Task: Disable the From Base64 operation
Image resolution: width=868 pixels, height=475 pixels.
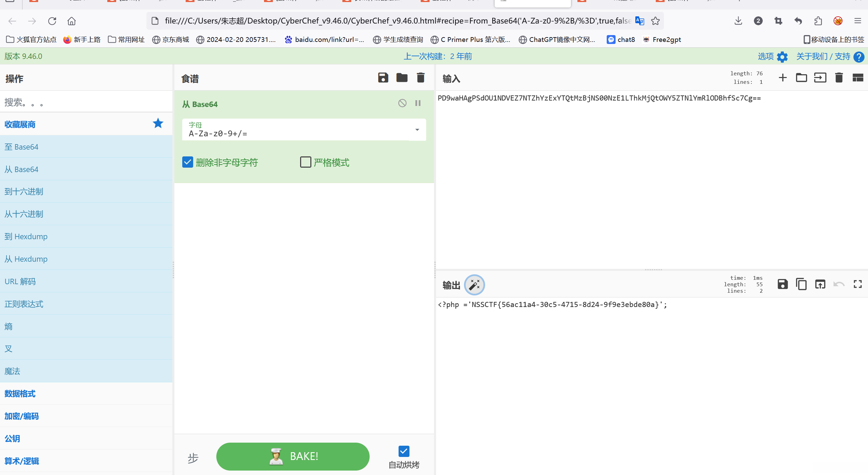Action: point(402,103)
